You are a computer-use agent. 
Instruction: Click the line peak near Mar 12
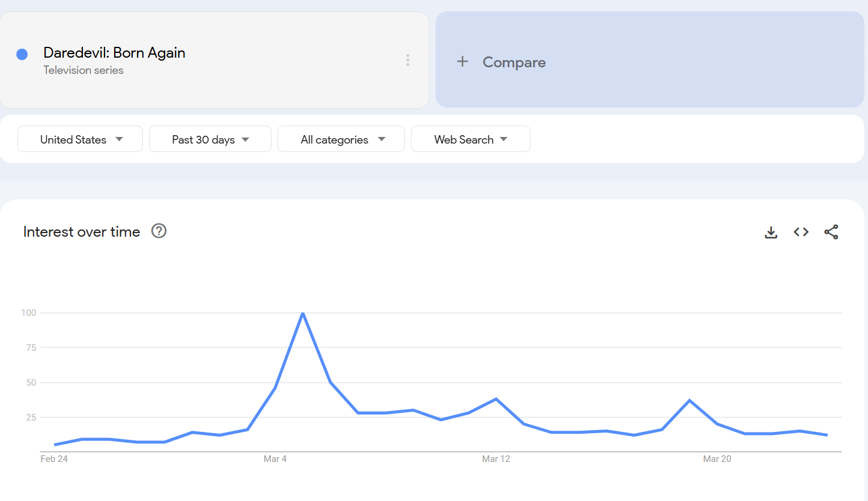tap(496, 399)
